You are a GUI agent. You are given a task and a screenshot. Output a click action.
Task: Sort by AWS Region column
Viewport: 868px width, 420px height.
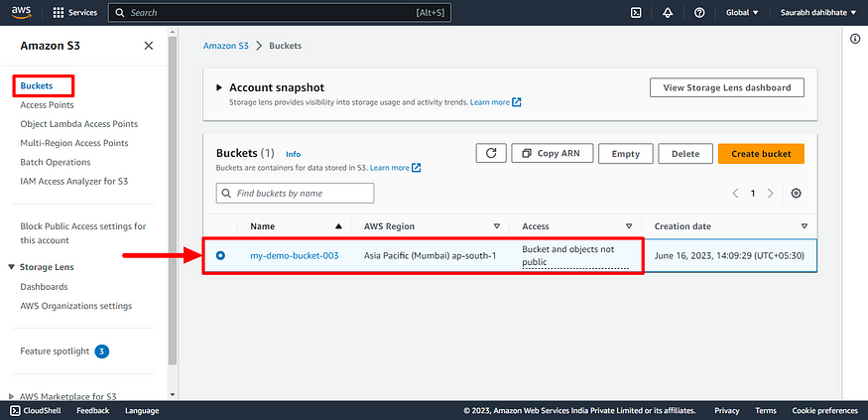point(497,226)
